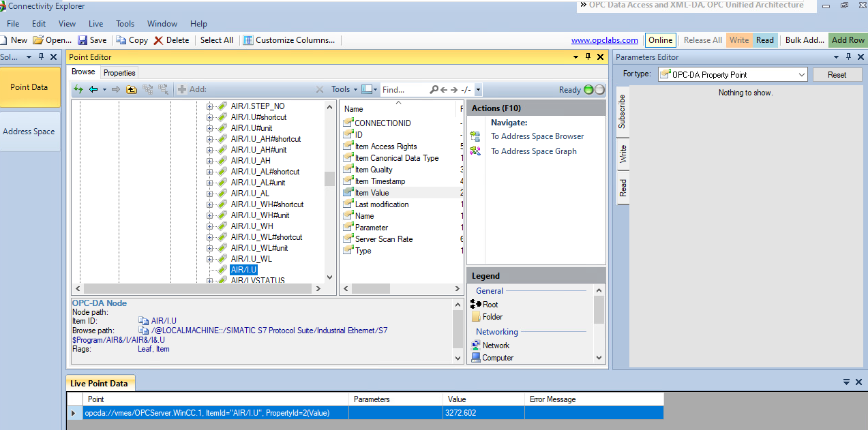The height and width of the screenshot is (430, 868).
Task: Click Select All in the toolbar
Action: coord(217,40)
